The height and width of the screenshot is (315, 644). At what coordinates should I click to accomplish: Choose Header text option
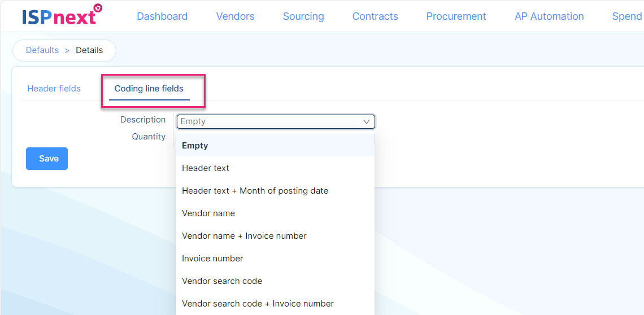[275, 168]
